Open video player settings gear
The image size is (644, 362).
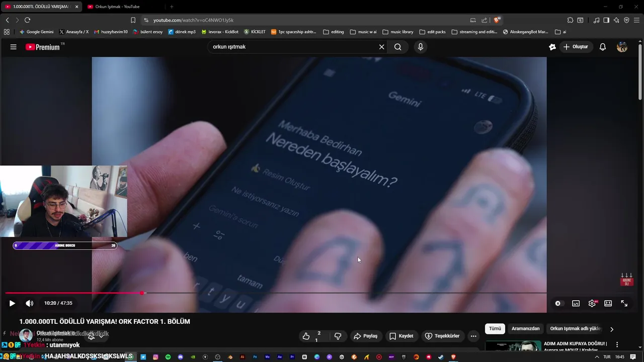coord(592,303)
